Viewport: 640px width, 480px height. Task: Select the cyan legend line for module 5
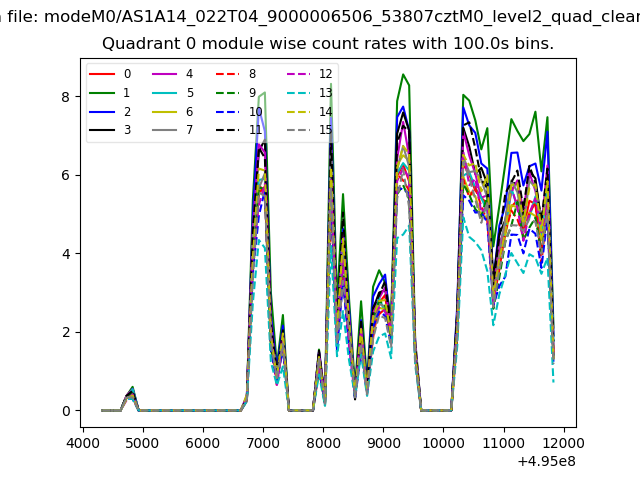[166, 88]
